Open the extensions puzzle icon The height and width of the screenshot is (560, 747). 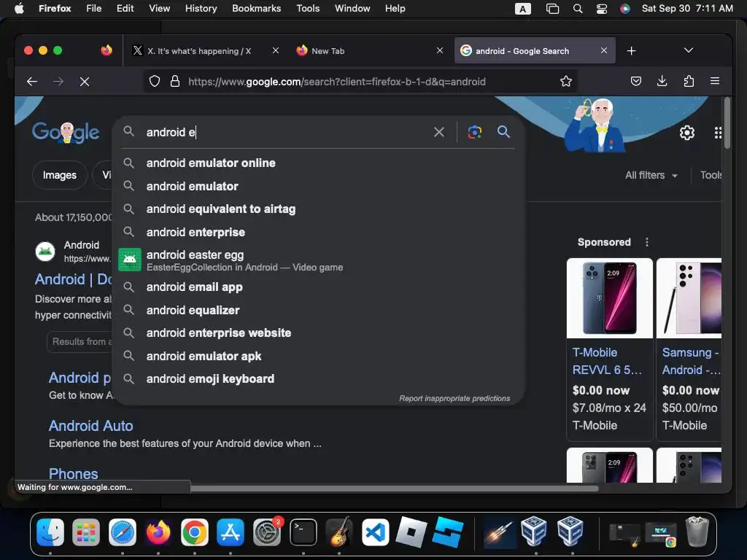coord(689,82)
